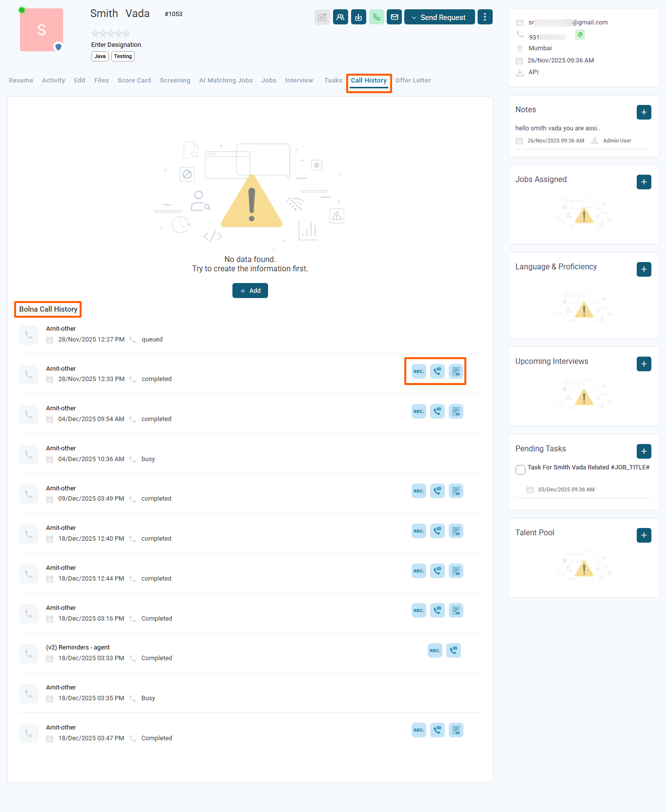Click REC. icon on Reminders agent call
This screenshot has width=667, height=812.
tap(435, 650)
